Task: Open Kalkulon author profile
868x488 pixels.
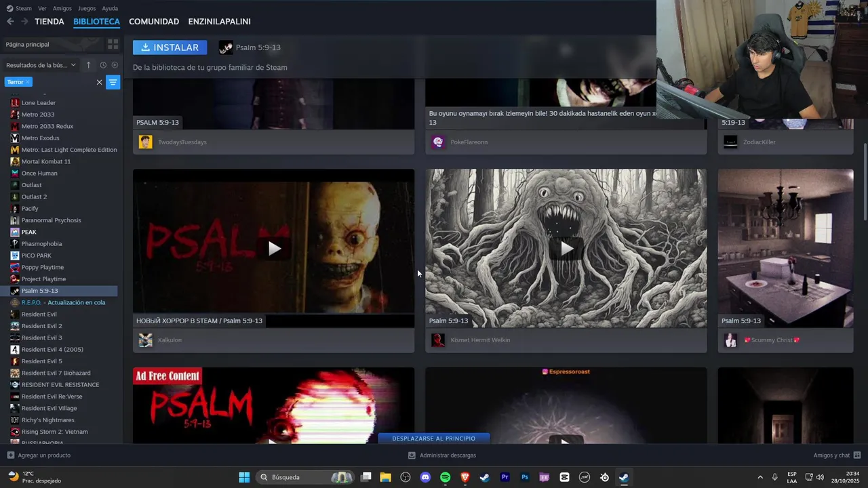Action: [170, 340]
